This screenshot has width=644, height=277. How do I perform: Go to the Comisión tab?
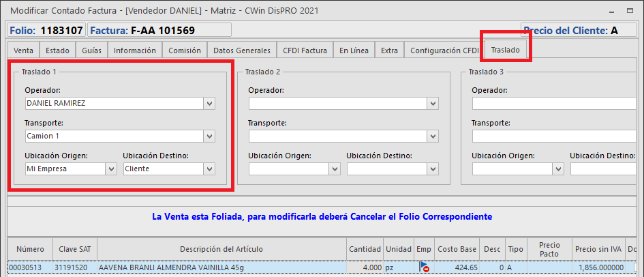click(185, 50)
